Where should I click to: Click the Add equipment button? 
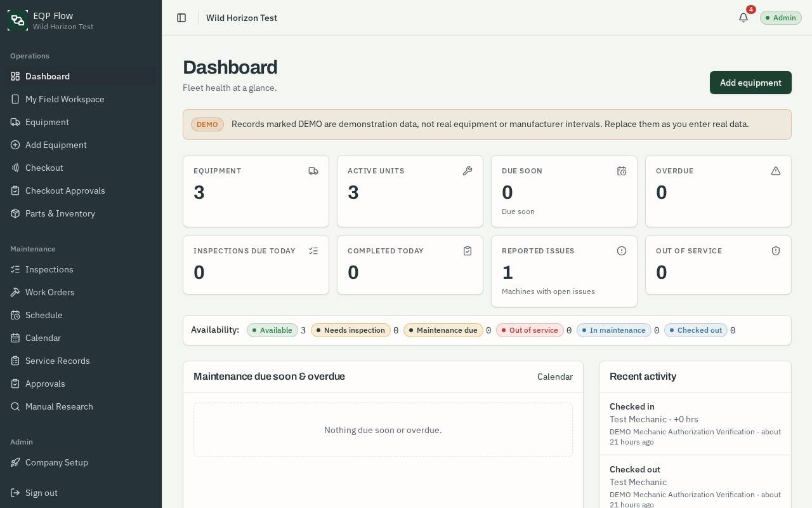coord(750,83)
